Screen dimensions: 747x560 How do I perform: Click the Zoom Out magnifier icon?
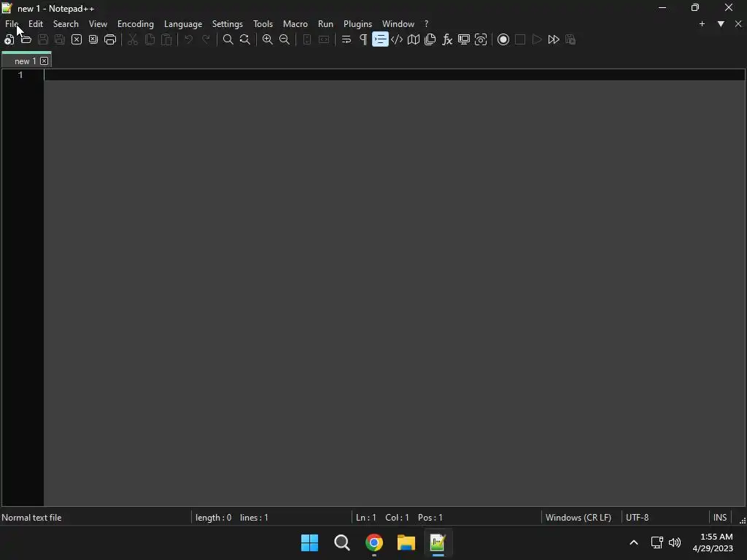(285, 39)
